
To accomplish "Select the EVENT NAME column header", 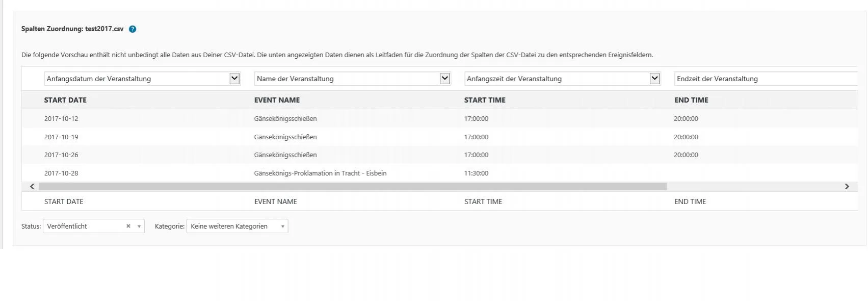I will 277,100.
